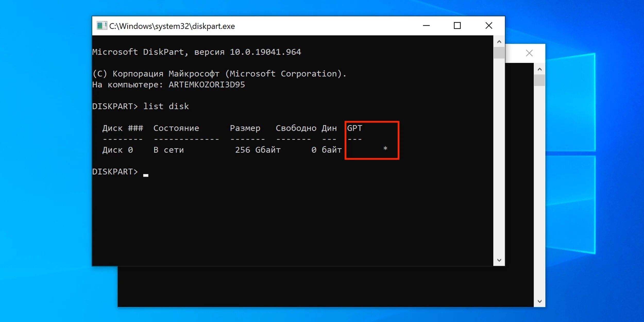The width and height of the screenshot is (644, 322).
Task: Click diskpart scrollbar up arrow
Action: 499,42
